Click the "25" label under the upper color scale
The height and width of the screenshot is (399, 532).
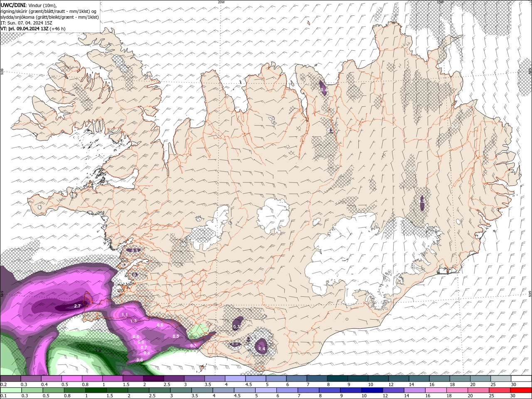493,384
